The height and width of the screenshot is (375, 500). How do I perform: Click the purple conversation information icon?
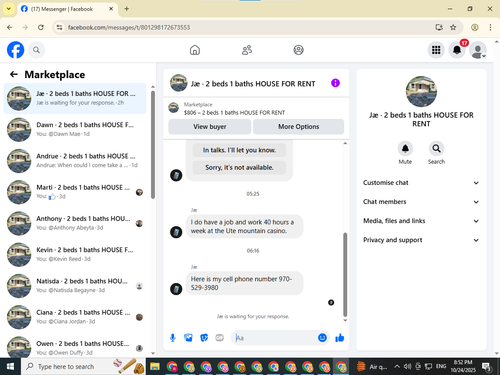coord(335,83)
